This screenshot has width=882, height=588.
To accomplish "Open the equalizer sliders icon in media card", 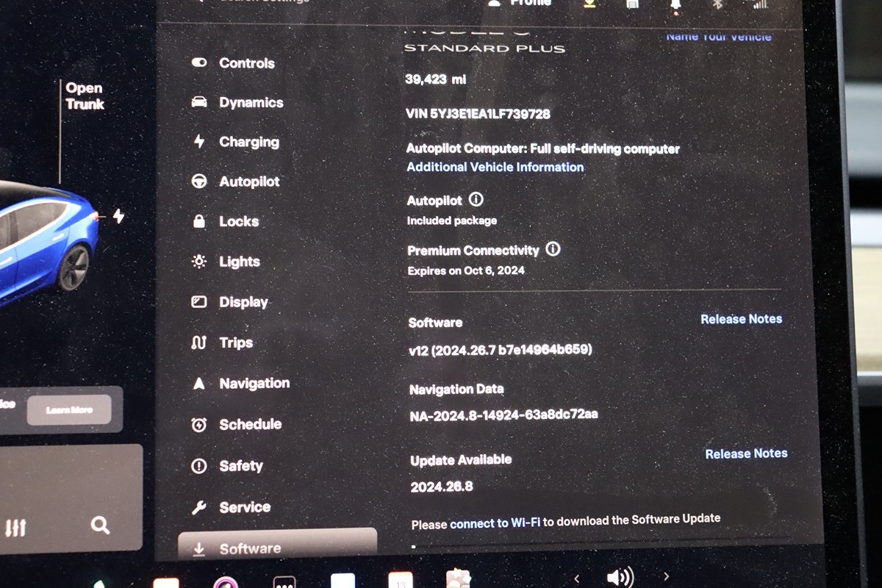I will coord(15,527).
